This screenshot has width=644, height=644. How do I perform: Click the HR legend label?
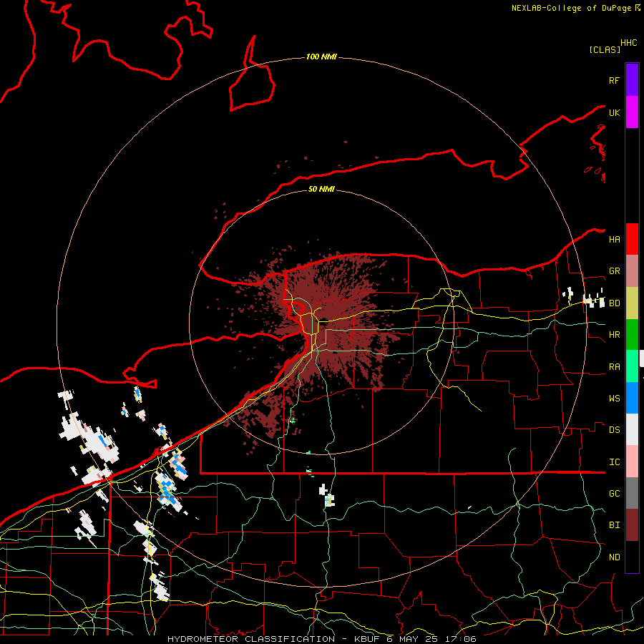[614, 335]
